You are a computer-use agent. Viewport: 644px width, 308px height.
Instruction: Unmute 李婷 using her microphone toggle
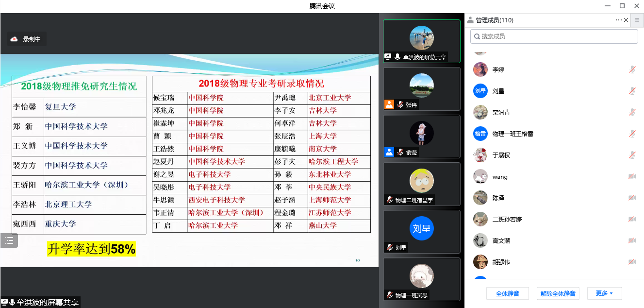(632, 69)
